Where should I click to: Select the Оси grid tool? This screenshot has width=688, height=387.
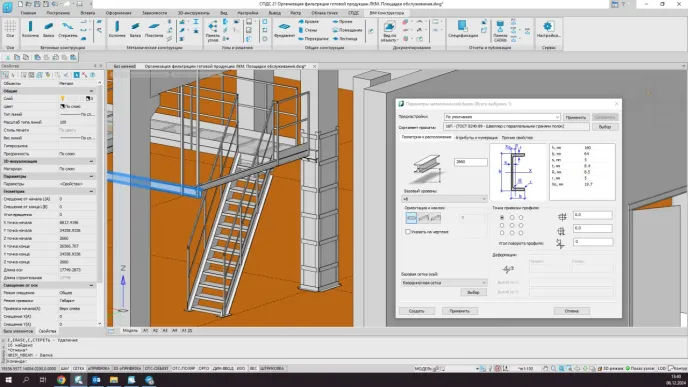pyautogui.click(x=10, y=29)
